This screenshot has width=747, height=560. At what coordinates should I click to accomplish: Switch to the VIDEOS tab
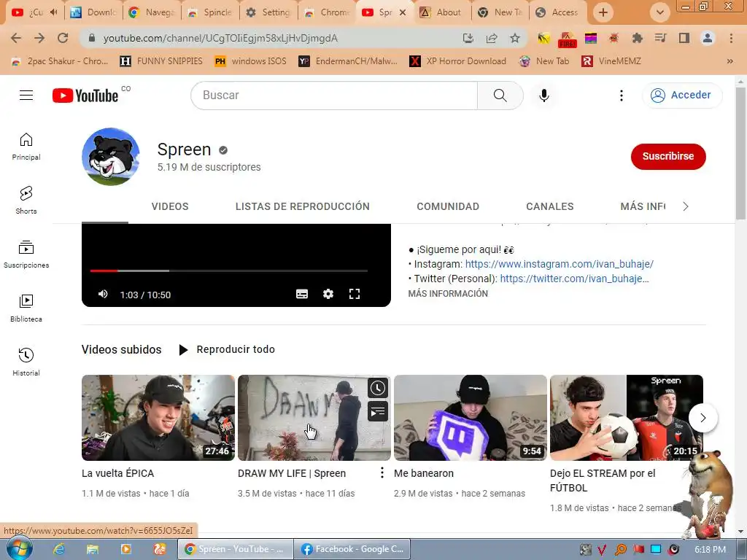tap(170, 206)
